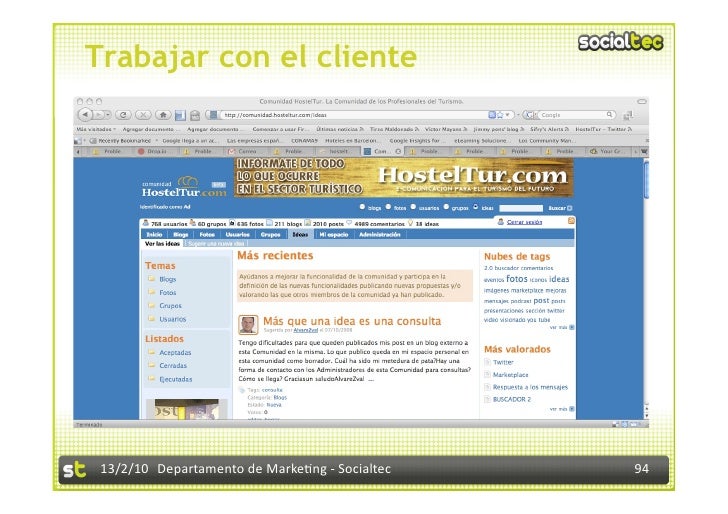
Task: Open Cerradas under Listados
Action: [x=173, y=365]
